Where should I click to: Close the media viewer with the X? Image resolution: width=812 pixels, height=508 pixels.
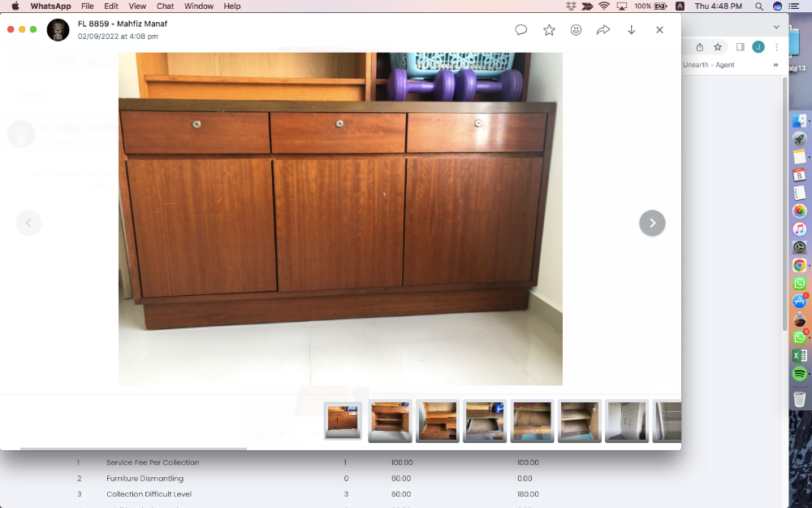pos(659,30)
